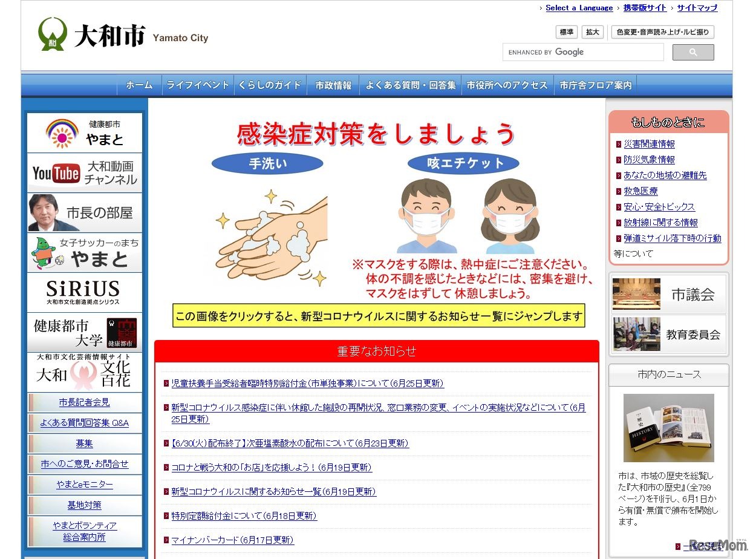This screenshot has width=756, height=559.
Task: Open the 健康都市やまと sidebar banner
Action: tap(84, 133)
